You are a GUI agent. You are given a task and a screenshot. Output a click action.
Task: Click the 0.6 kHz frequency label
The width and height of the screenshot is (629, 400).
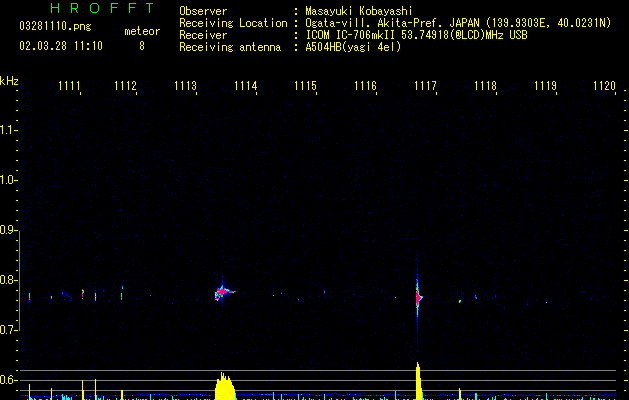pos(7,380)
